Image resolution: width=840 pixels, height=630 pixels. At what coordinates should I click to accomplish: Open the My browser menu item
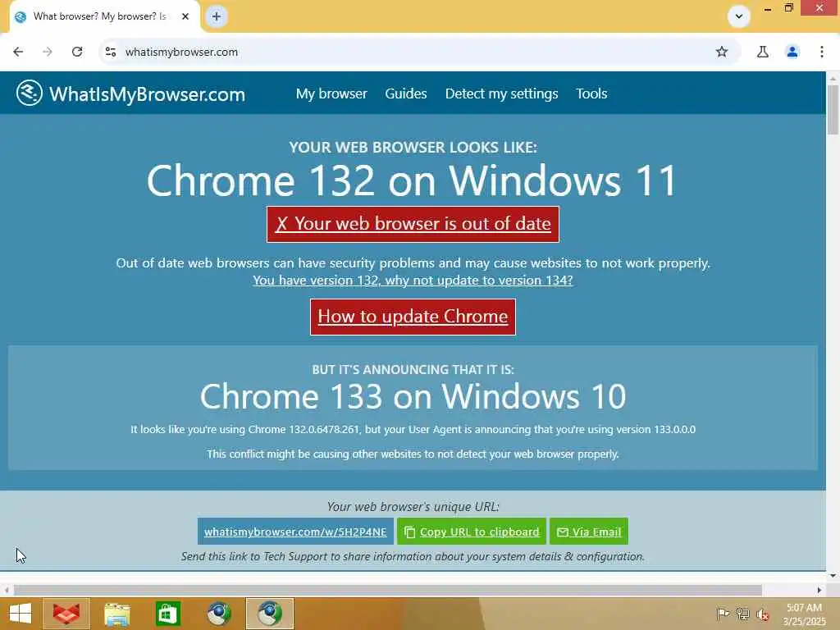tap(331, 94)
